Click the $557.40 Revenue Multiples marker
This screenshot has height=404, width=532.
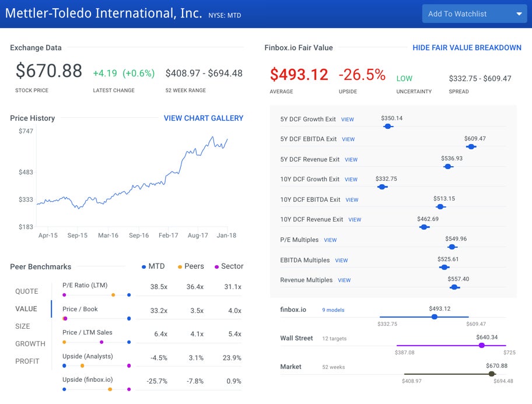454,287
